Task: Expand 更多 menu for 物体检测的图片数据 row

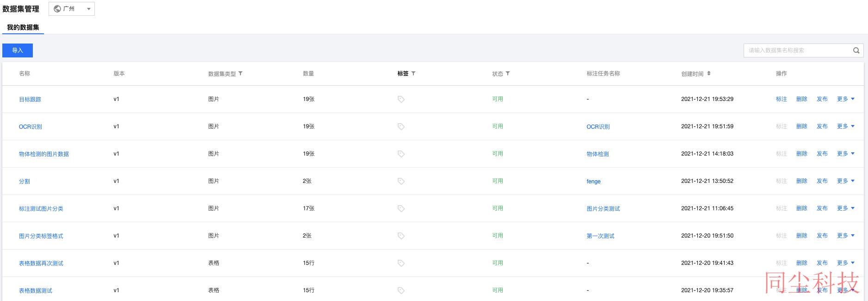Action: click(x=846, y=154)
